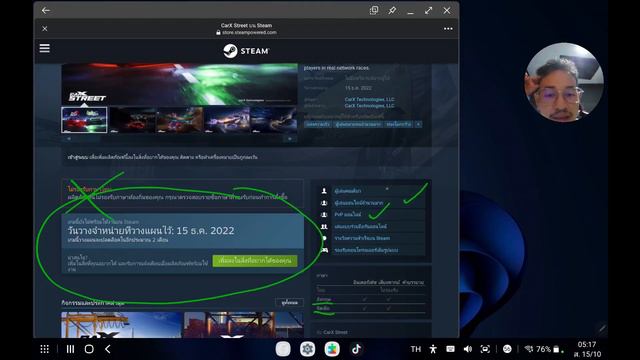Click the controller support feature icon
Image resolution: width=640 pixels, height=360 pixels.
click(x=324, y=250)
